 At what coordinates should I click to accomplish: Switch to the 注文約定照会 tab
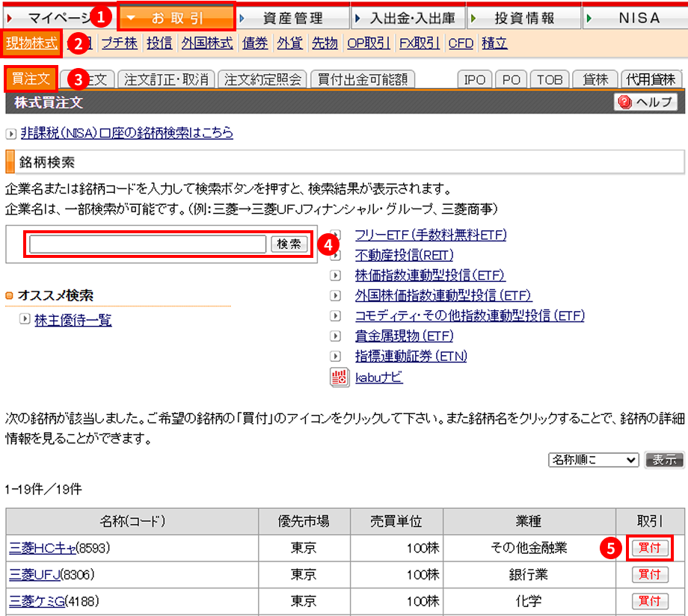264,78
